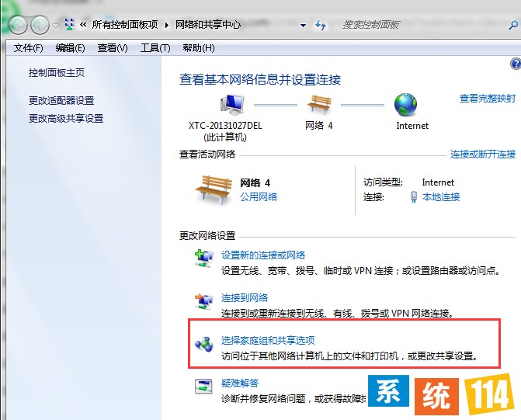Click 设置新的连接或网络 icon
This screenshot has height=420, width=521.
click(x=203, y=259)
